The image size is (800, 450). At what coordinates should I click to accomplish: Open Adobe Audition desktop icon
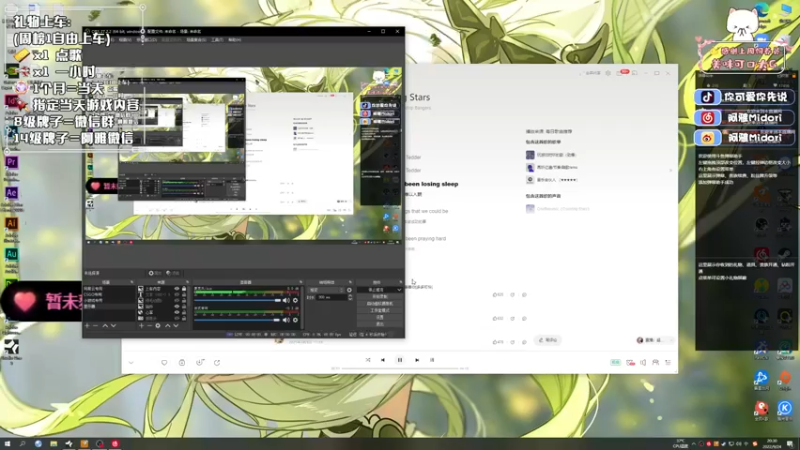pyautogui.click(x=11, y=254)
